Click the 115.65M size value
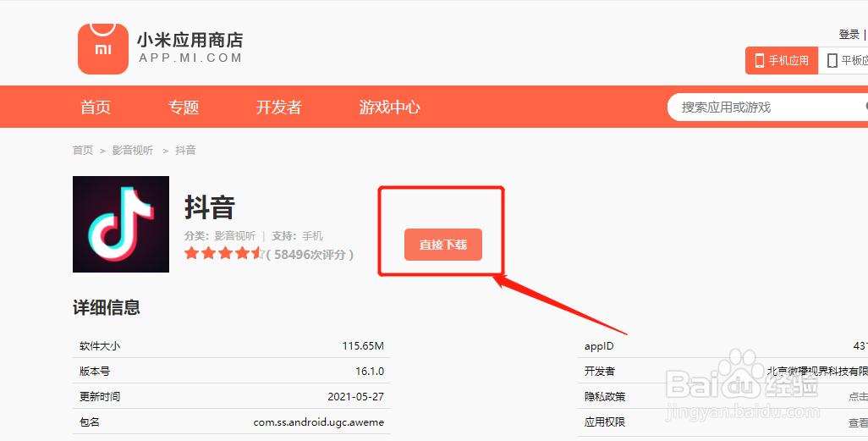This screenshot has width=868, height=441. click(363, 345)
